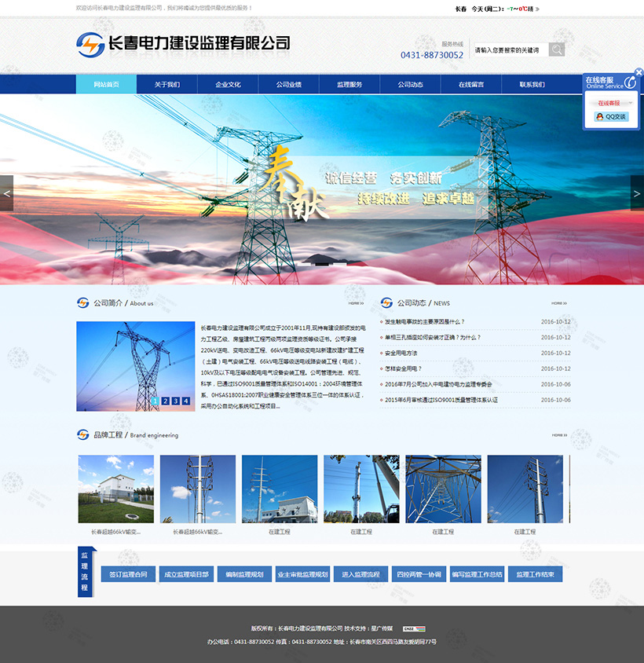Go to the next banner slide arrow

click(x=637, y=193)
